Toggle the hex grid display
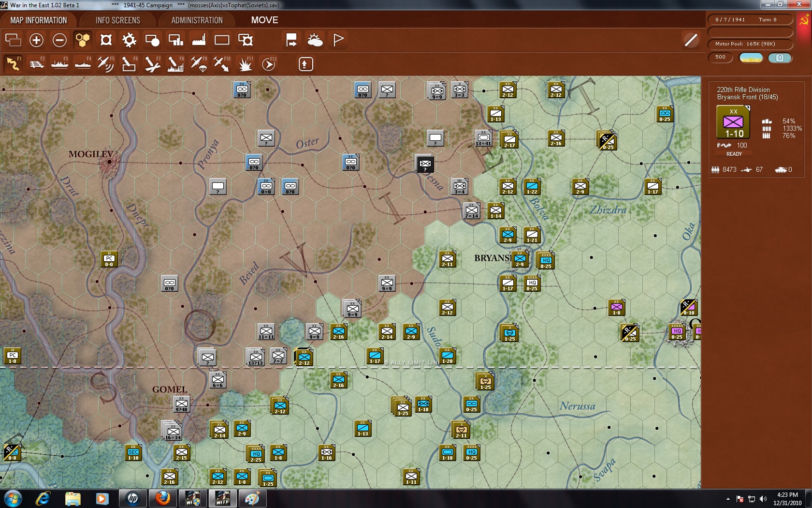Viewport: 812px width, 508px height. pos(83,40)
